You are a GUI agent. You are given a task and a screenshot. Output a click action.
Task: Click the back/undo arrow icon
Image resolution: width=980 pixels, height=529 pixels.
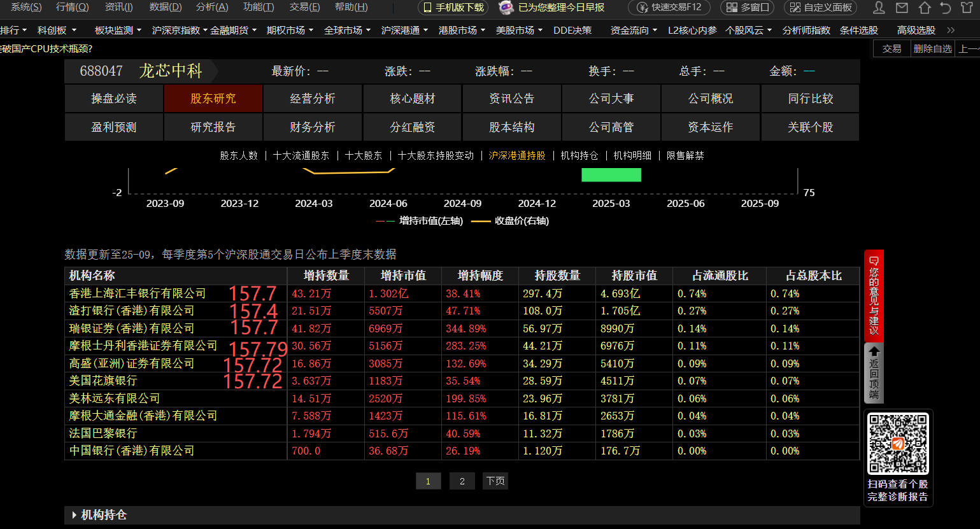(x=946, y=8)
